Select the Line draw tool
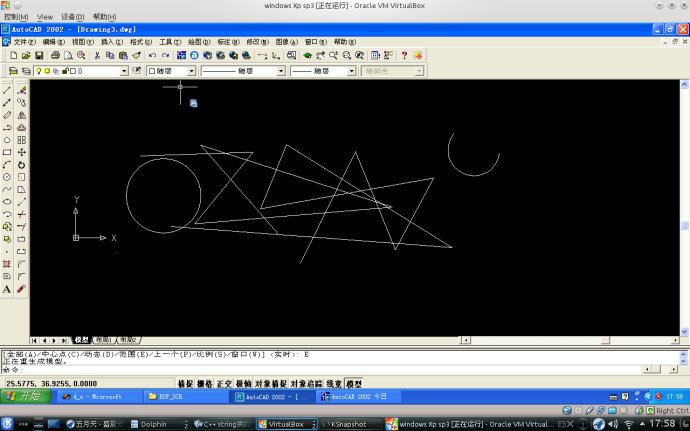 (x=7, y=90)
